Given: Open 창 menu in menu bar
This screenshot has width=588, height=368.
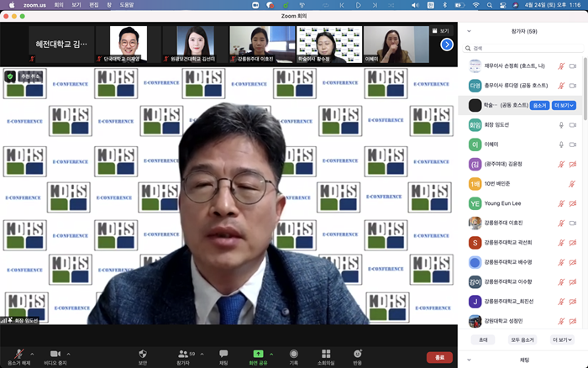Looking at the screenshot, I should pos(109,5).
